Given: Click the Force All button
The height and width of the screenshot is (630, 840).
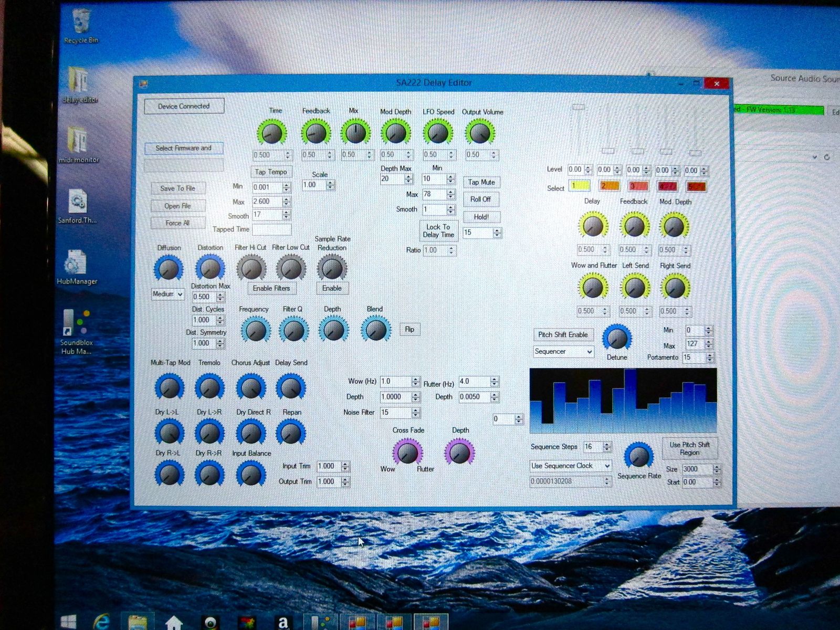Looking at the screenshot, I should tap(178, 223).
